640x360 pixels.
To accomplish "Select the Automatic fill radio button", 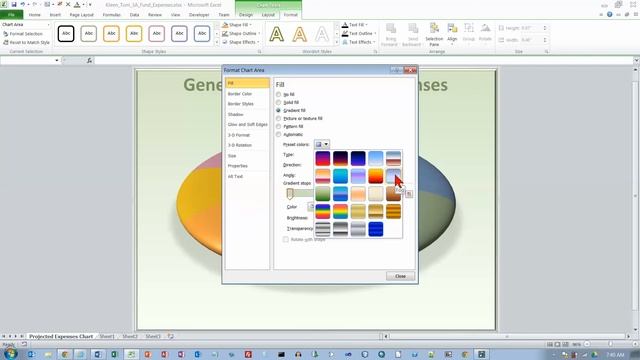I will (279, 134).
